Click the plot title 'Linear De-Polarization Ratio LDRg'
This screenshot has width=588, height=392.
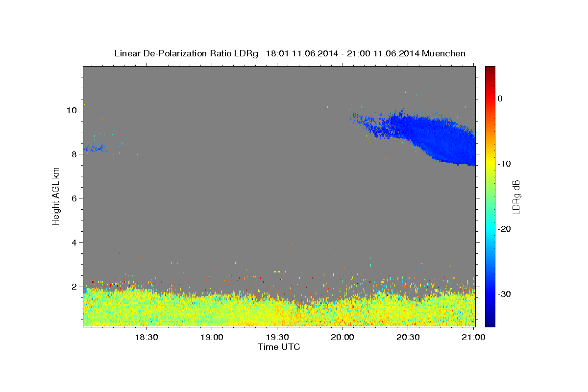click(186, 53)
